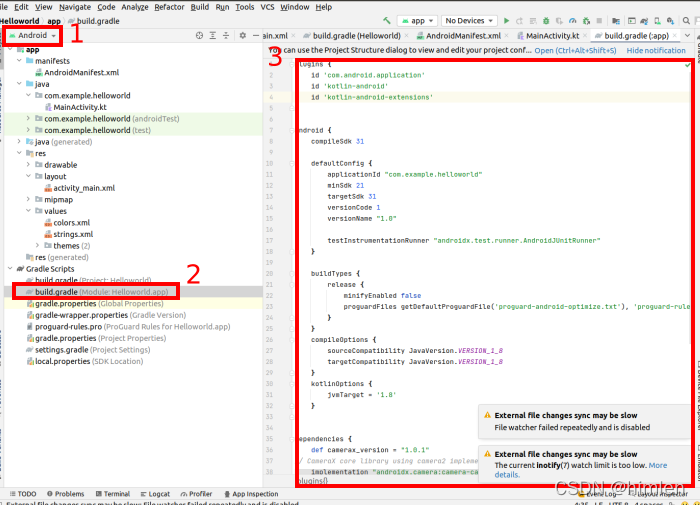The height and width of the screenshot is (505, 700).
Task: Close the build.gradle (Helloworld) tab
Action: click(x=406, y=36)
